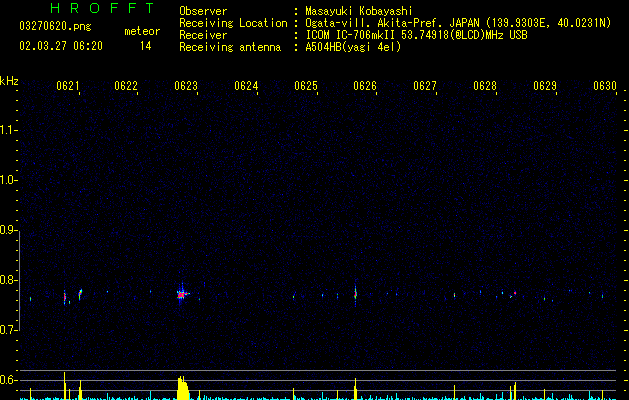Image resolution: width=629 pixels, height=400 pixels.
Task: Select the filename 03270620.png
Action: coord(55,26)
